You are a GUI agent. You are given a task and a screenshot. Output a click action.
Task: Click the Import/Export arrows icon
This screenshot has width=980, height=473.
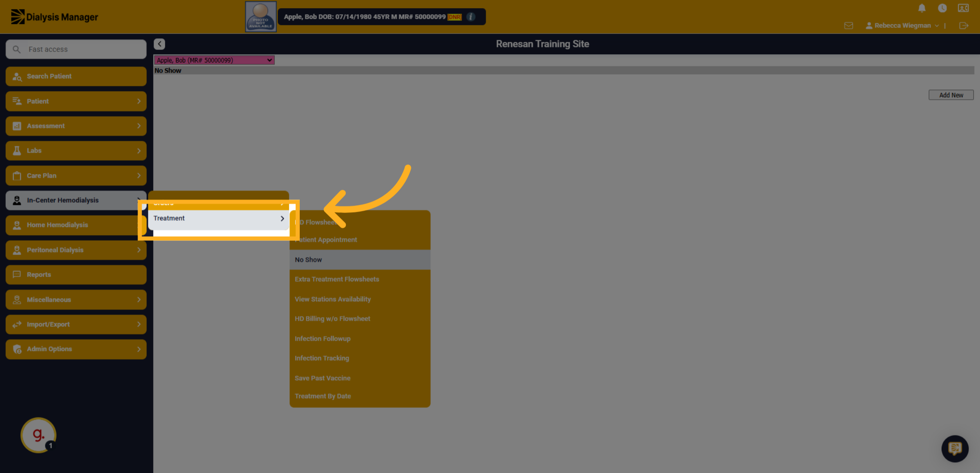click(x=17, y=324)
